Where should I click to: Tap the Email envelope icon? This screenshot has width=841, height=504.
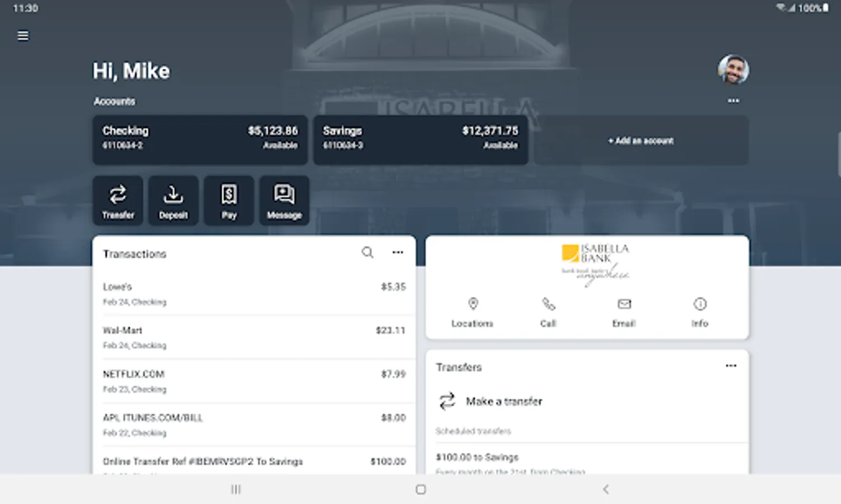point(624,304)
